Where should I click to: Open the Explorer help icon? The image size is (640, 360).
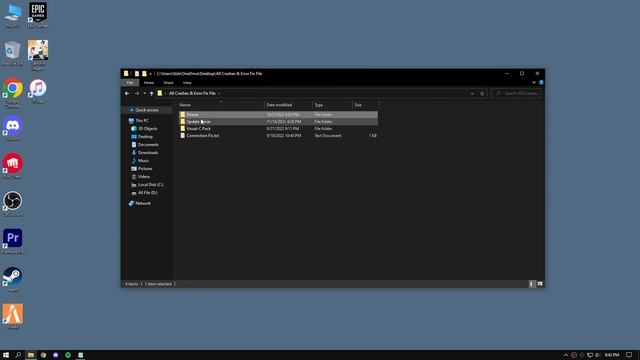point(541,82)
